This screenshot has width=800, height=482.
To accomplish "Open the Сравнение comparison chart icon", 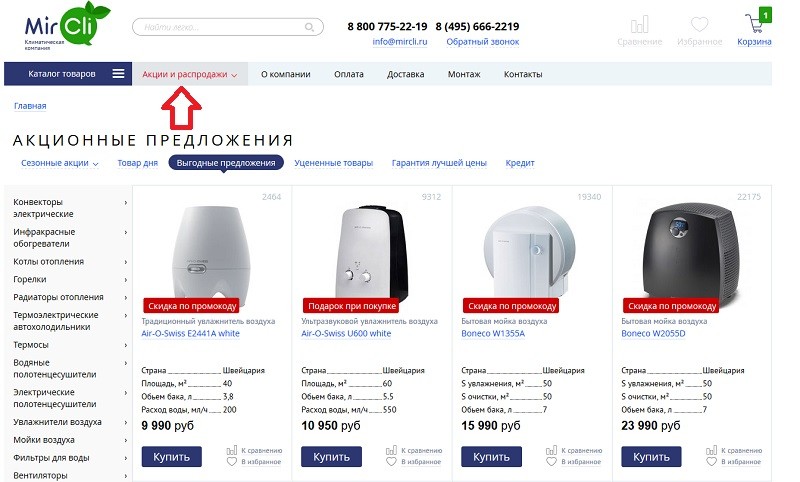I will coord(639,24).
